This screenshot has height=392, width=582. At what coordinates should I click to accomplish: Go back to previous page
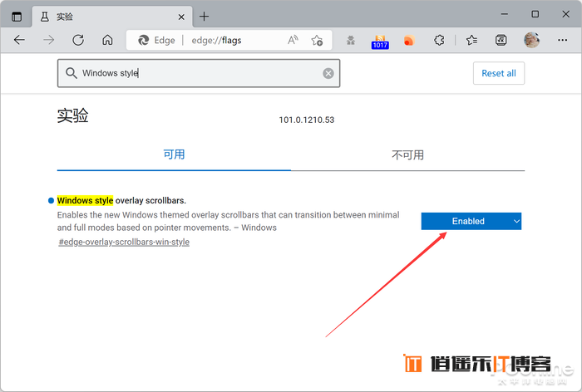[x=19, y=40]
